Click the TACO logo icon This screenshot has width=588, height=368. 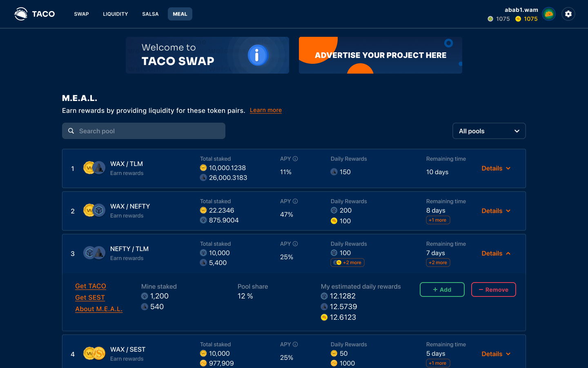tap(21, 14)
